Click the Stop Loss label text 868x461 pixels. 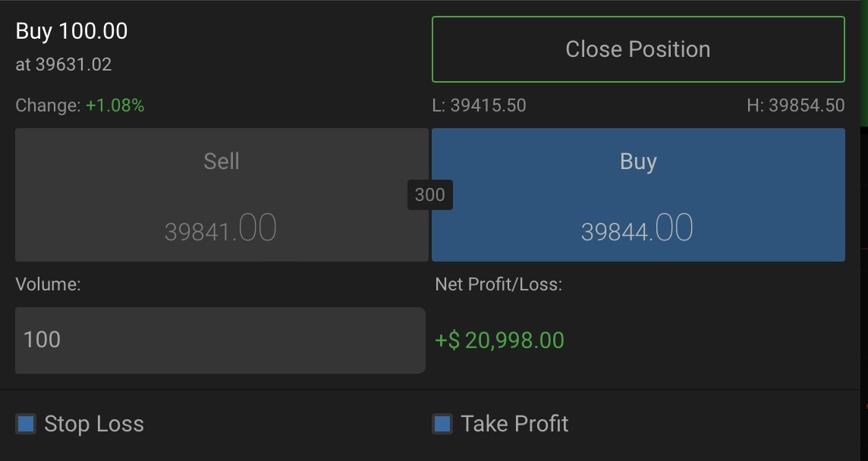[x=94, y=424]
